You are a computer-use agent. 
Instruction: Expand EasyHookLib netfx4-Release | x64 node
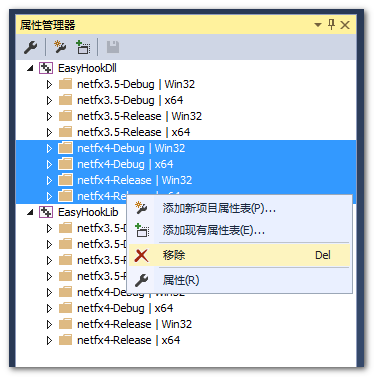(49, 340)
